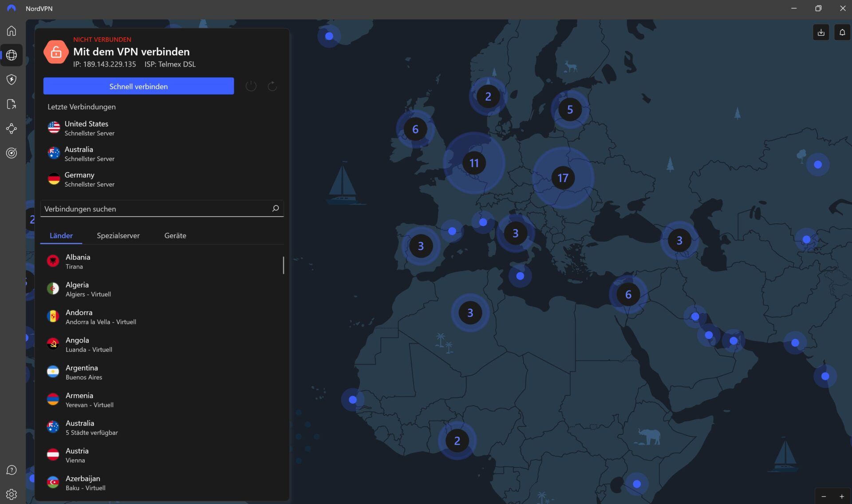
Task: Open the Dark Web Monitor target icon
Action: click(x=12, y=153)
